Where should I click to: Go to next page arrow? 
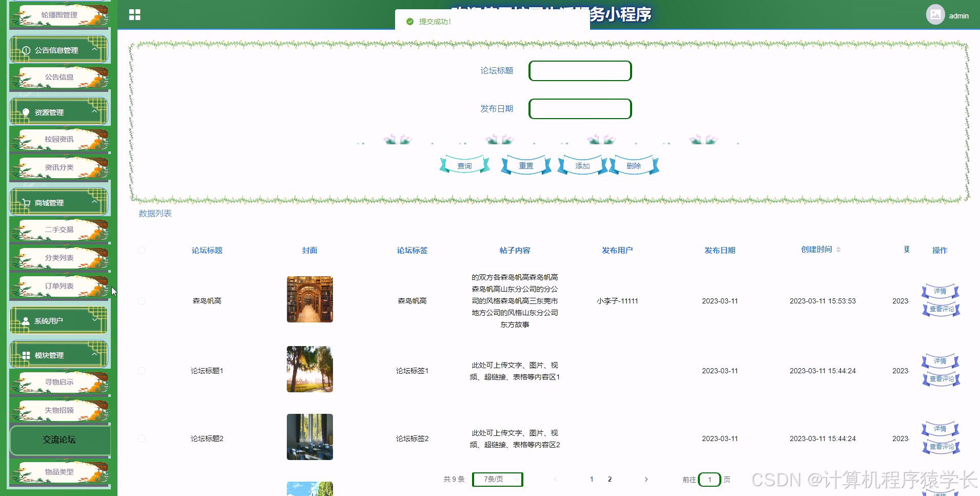(646, 479)
